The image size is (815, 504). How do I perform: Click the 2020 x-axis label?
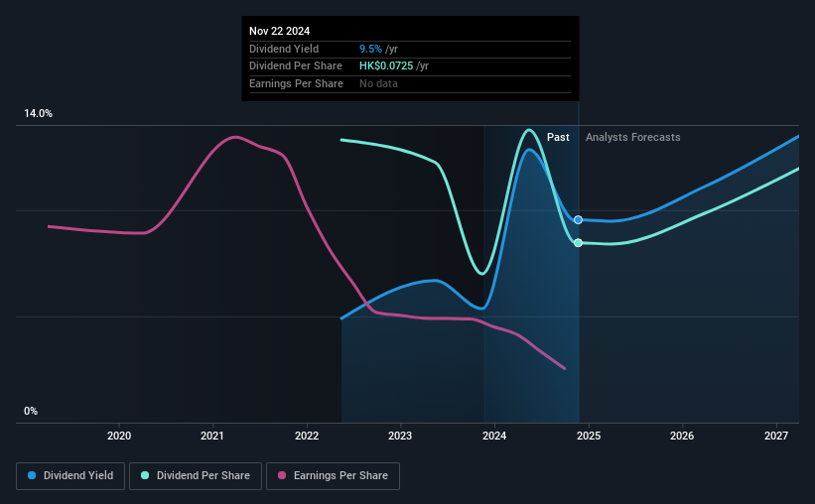coord(119,436)
